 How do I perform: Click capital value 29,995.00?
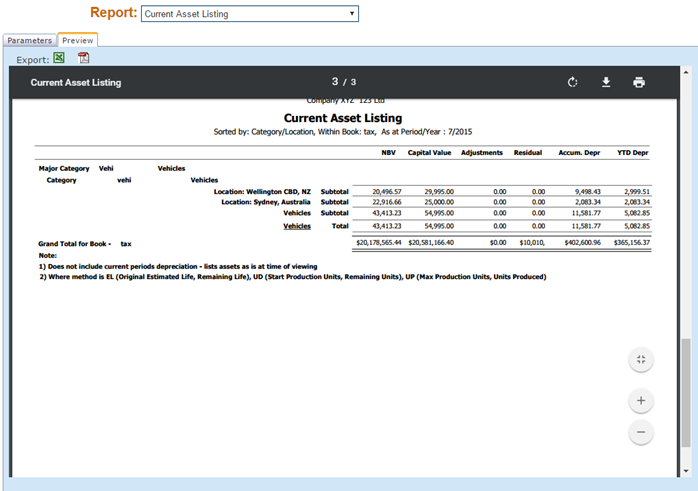point(439,192)
